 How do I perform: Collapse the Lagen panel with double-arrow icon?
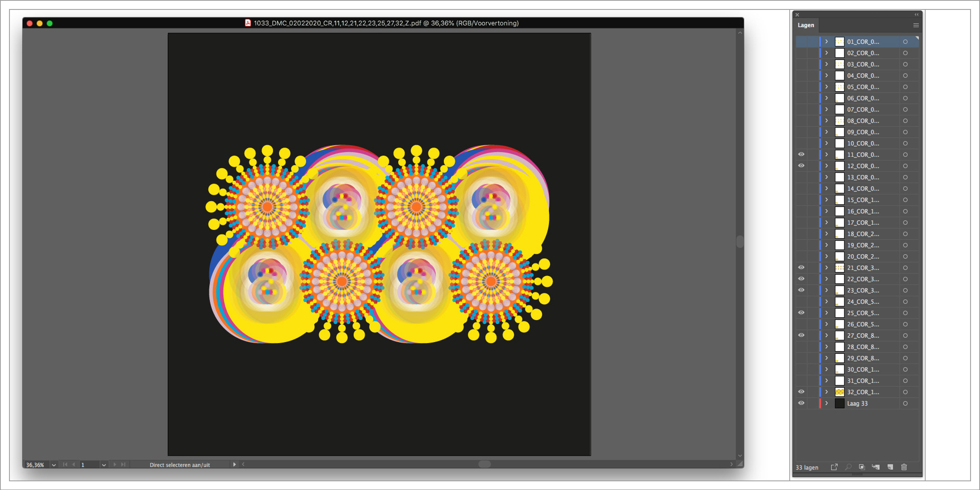coord(916,15)
